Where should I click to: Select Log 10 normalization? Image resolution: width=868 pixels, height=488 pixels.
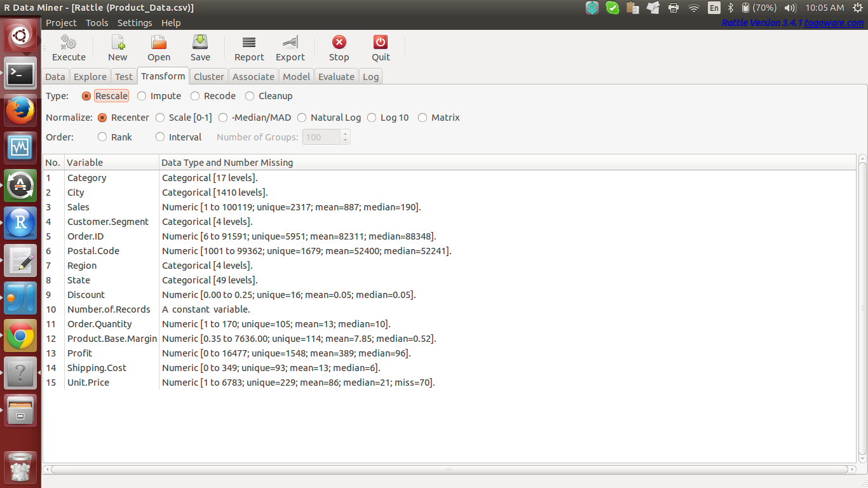(x=388, y=118)
